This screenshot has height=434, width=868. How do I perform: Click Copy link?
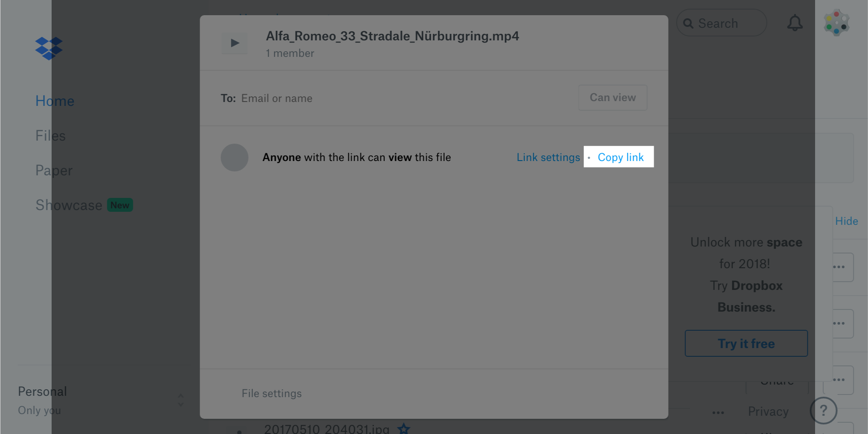(x=620, y=157)
